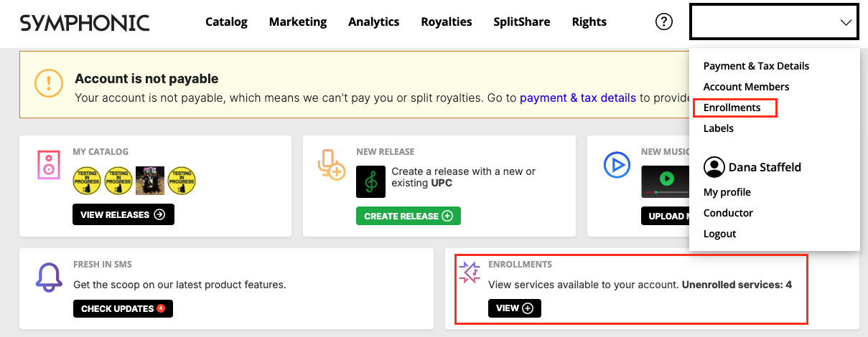868x337 pixels.
Task: Select Payment & Tax Details menu entry
Action: [x=756, y=66]
